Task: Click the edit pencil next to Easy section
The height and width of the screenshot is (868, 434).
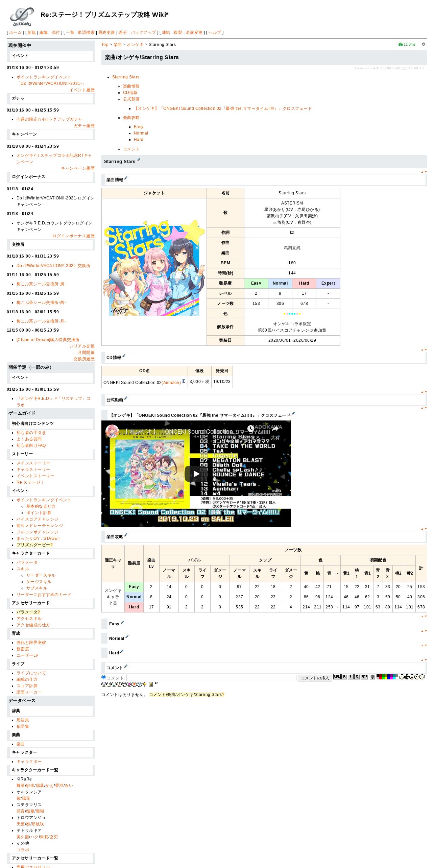Action: (x=122, y=622)
